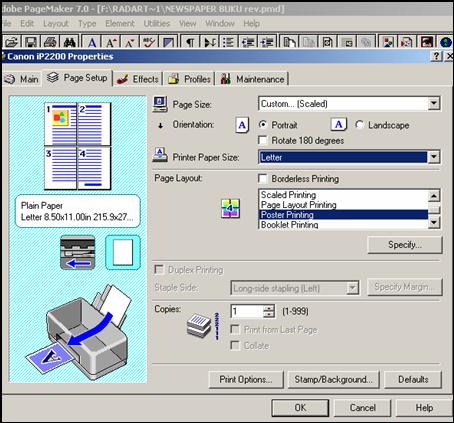Click the four-page poster preview thumbnail
Screen dimensions: 454x423
77,146
